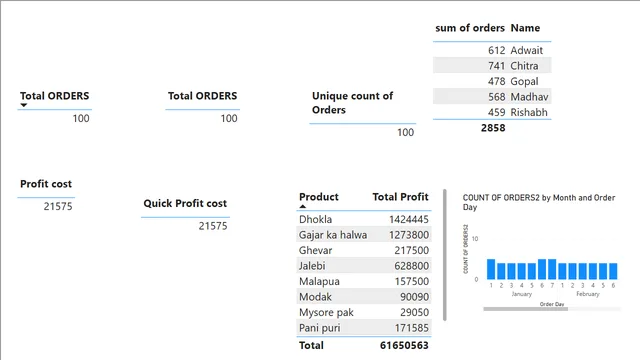
Task: Click value 612 in sum of orders
Action: [496, 50]
